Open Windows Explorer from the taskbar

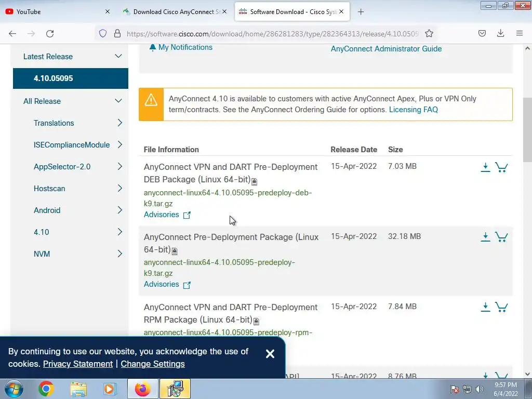(78, 389)
